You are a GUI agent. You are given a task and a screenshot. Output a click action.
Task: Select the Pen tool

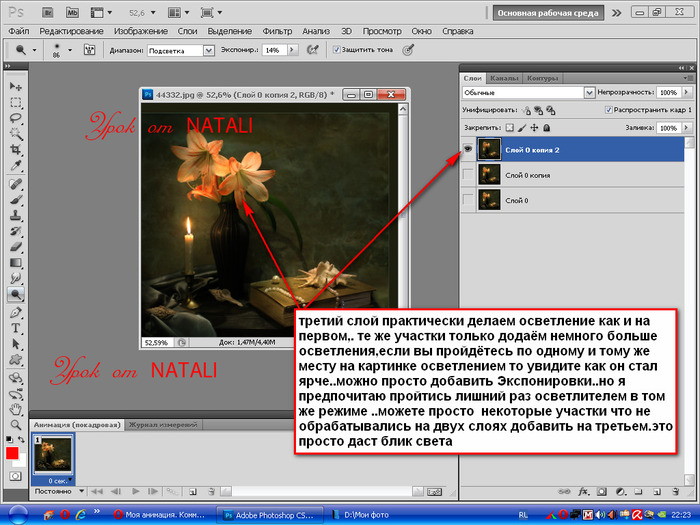pos(16,312)
